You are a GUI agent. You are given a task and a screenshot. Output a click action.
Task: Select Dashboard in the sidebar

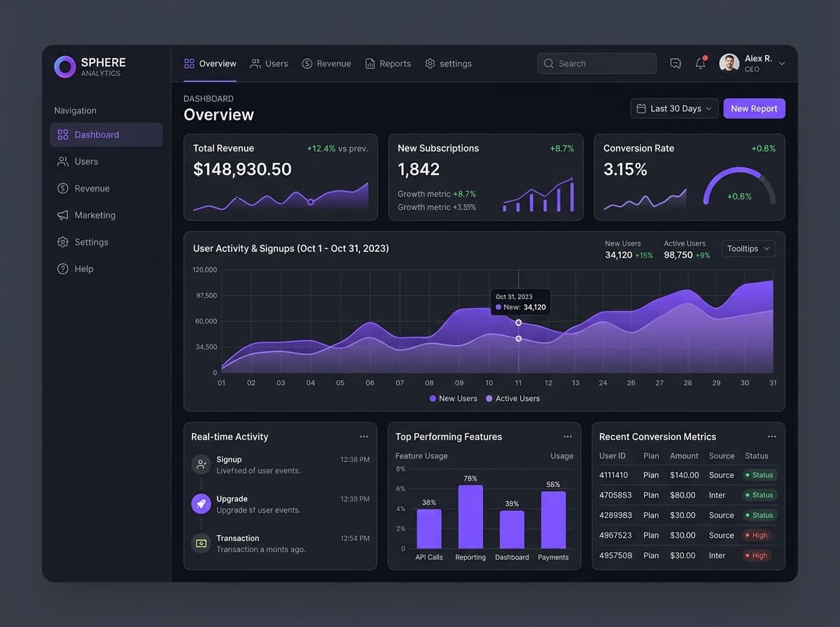click(106, 135)
